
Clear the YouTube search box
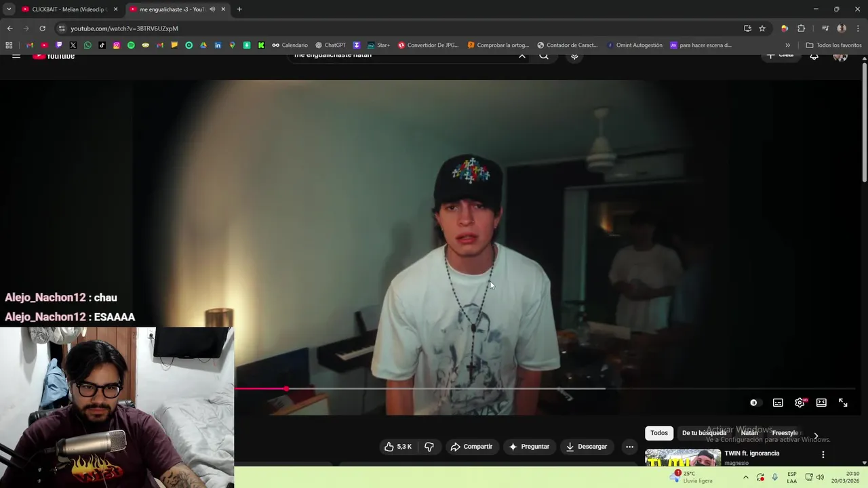[x=522, y=56]
